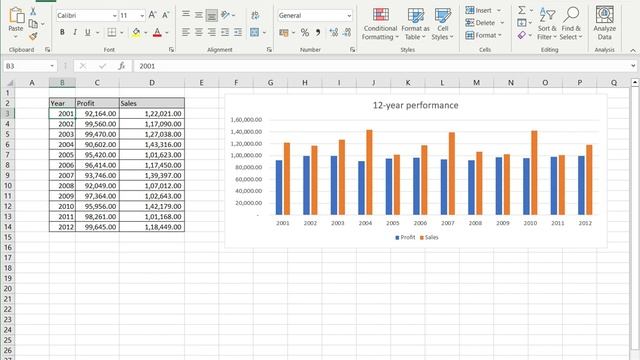Image resolution: width=640 pixels, height=360 pixels.
Task: Click the Top Align icon
Action: tap(185, 15)
